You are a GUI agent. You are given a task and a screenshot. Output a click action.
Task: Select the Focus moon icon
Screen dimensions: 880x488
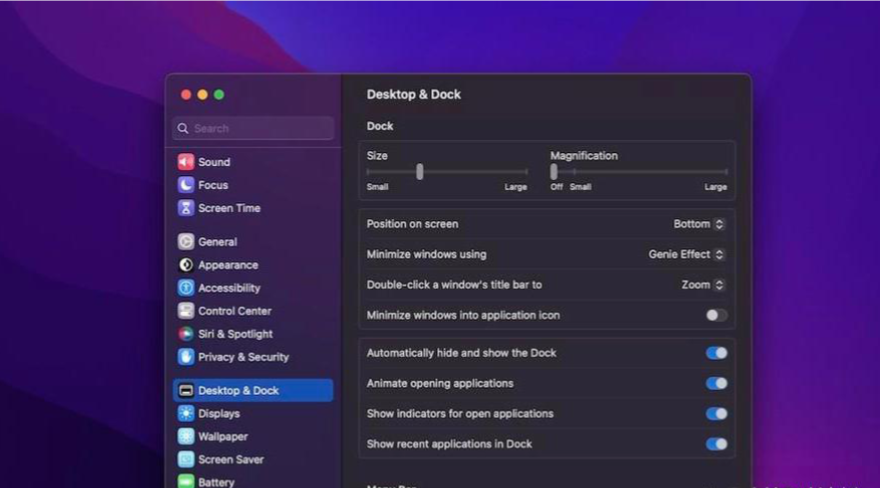pyautogui.click(x=186, y=185)
